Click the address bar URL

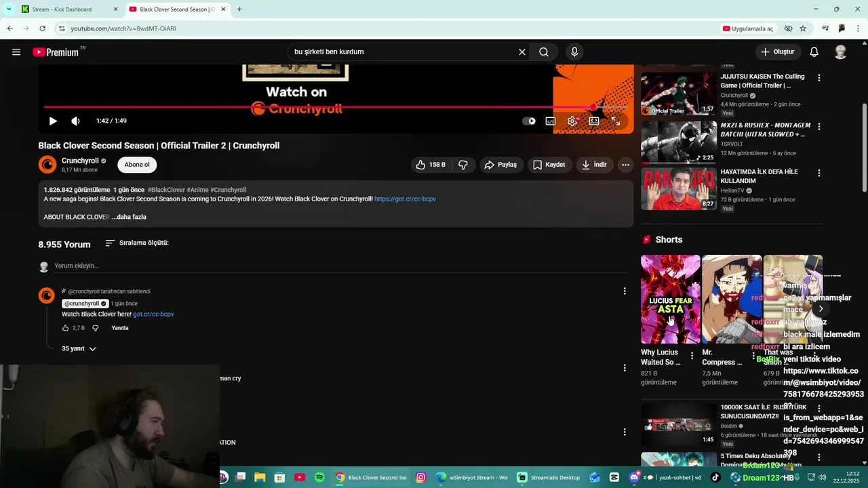tap(123, 28)
